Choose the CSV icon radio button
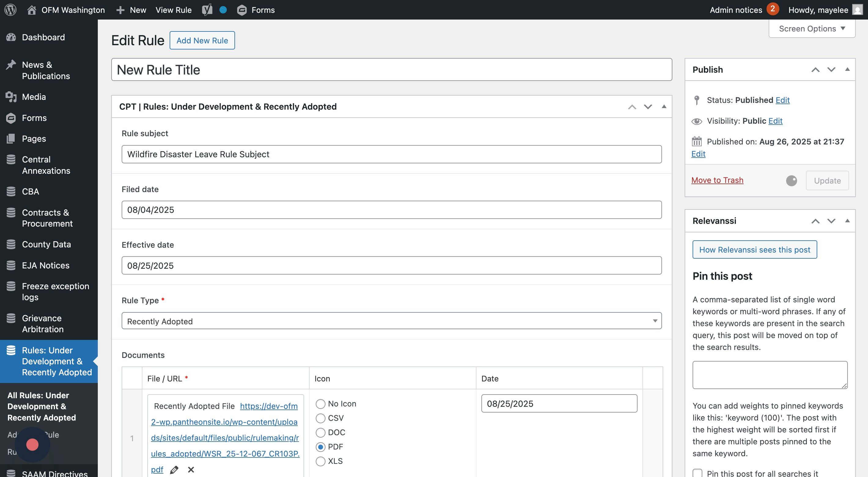Image resolution: width=868 pixels, height=477 pixels. (320, 418)
